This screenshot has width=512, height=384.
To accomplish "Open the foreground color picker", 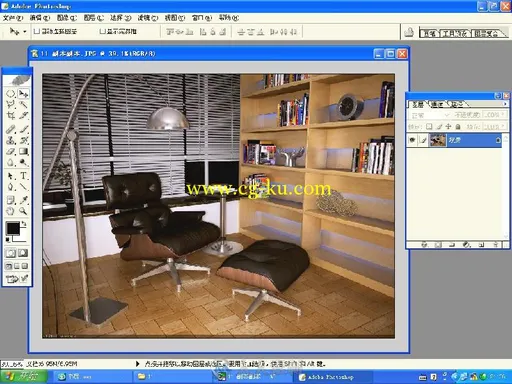I will pyautogui.click(x=13, y=229).
